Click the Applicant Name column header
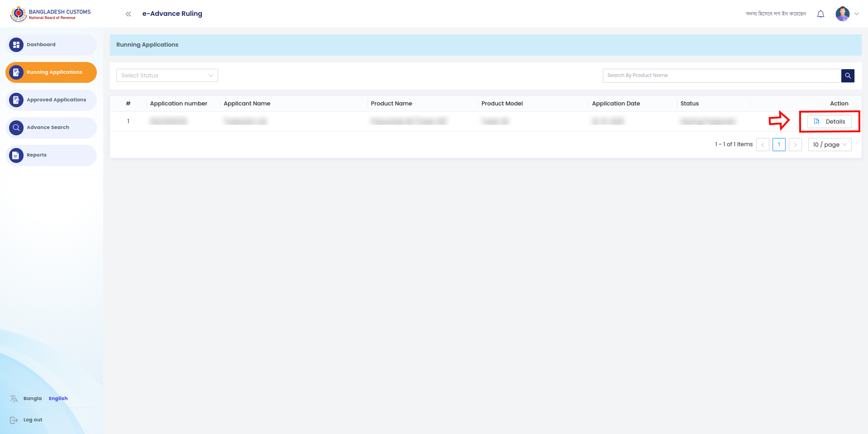868x434 pixels. [x=247, y=104]
